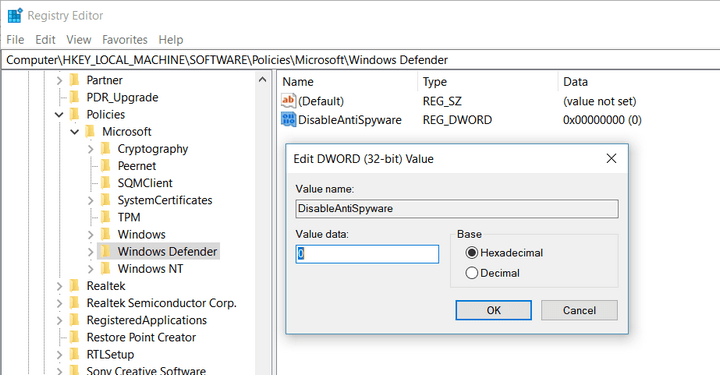Select the DisableAntiSpyware value name
The width and height of the screenshot is (720, 375).
click(350, 120)
